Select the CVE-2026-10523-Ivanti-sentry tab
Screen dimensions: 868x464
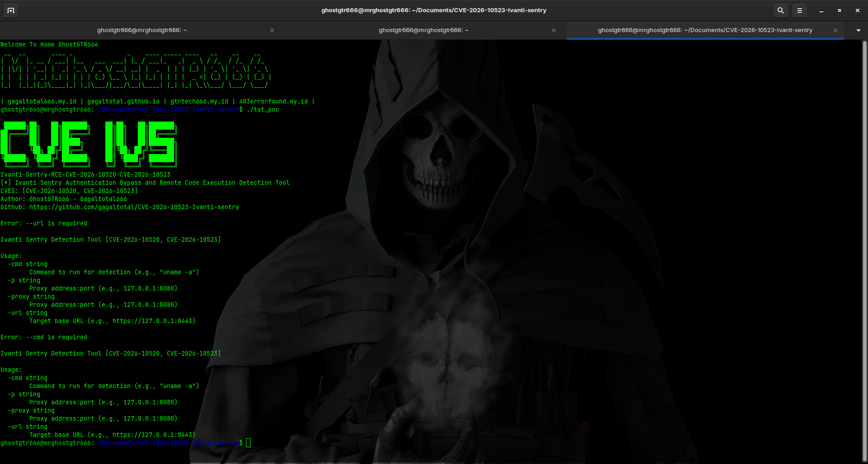click(x=705, y=30)
